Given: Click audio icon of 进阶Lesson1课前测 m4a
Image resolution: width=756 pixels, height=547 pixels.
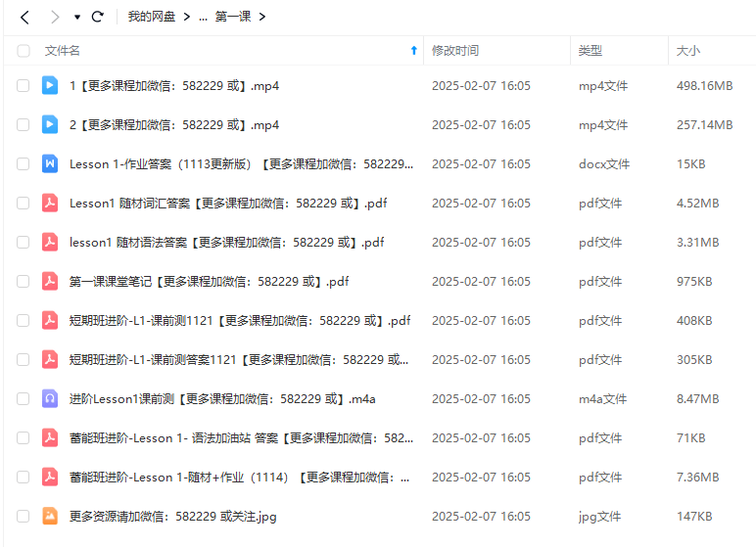Looking at the screenshot, I should (50, 398).
